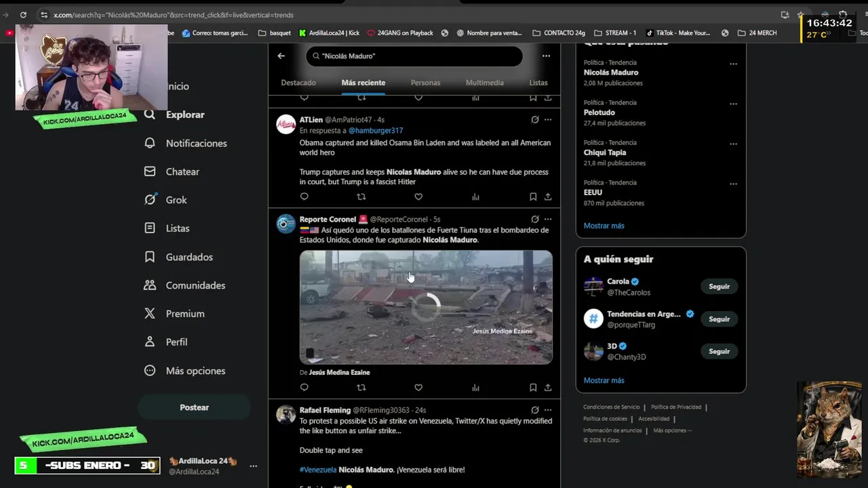Image resolution: width=868 pixels, height=488 pixels.
Task: Go back with the search back arrow
Action: click(x=281, y=56)
